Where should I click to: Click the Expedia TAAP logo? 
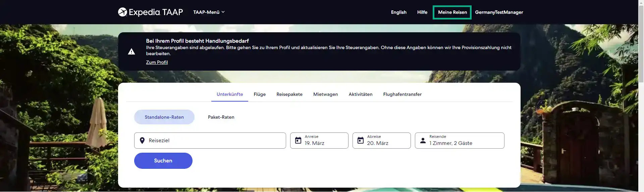click(150, 12)
